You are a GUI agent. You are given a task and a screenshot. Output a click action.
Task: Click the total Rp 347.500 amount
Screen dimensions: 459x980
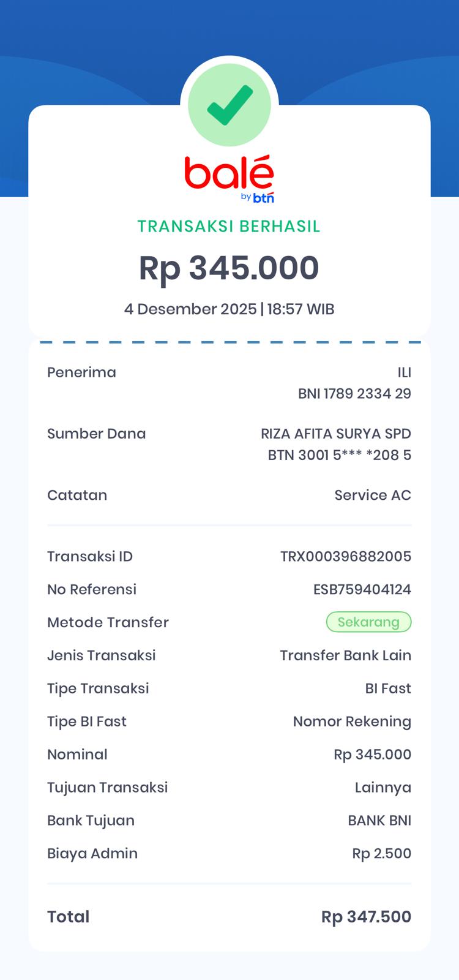pos(366,917)
